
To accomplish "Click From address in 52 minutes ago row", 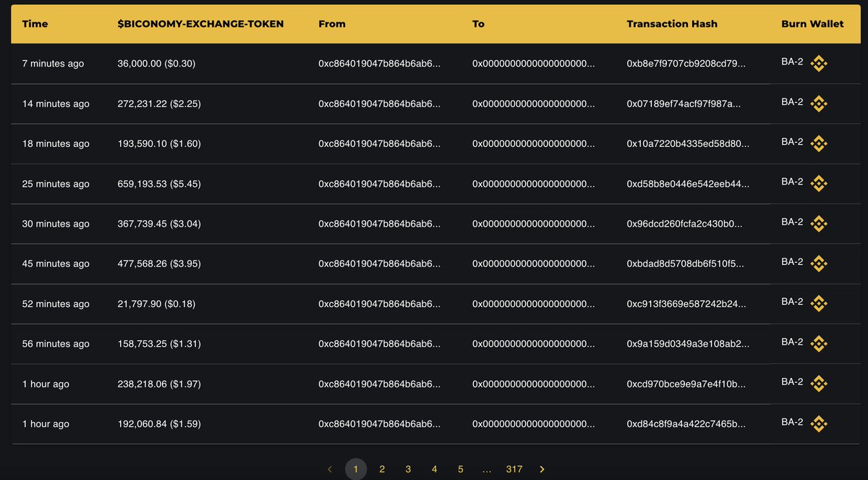I will click(x=379, y=303).
